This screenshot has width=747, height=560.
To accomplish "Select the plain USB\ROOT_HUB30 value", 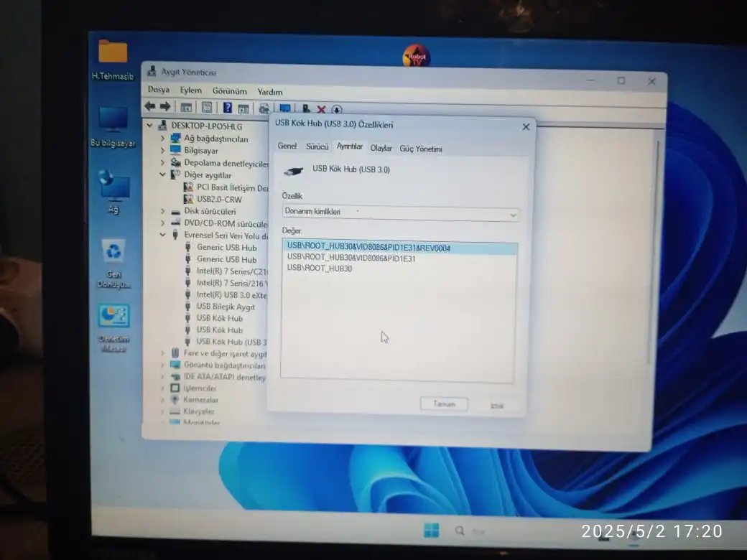I will tap(319, 268).
